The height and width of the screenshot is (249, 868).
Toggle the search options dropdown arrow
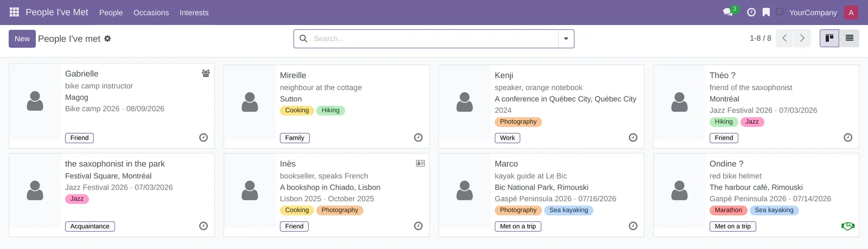(x=566, y=39)
